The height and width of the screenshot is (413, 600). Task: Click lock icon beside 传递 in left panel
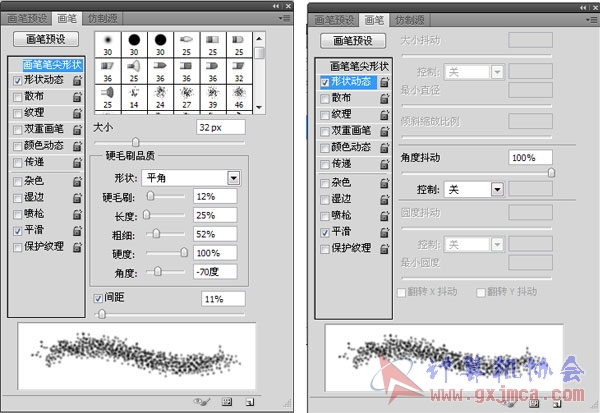pyautogui.click(x=77, y=163)
